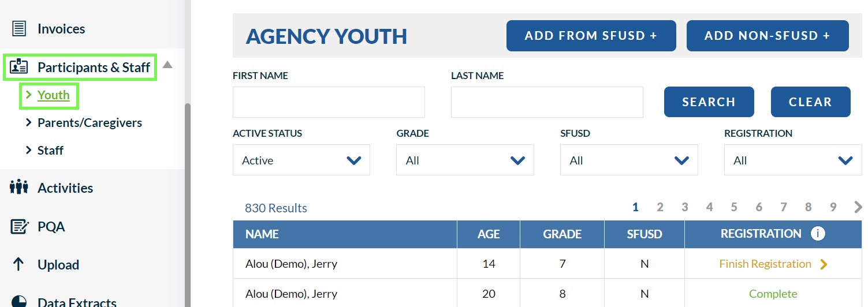
Task: Click the PQA notepad icon
Action: click(20, 226)
